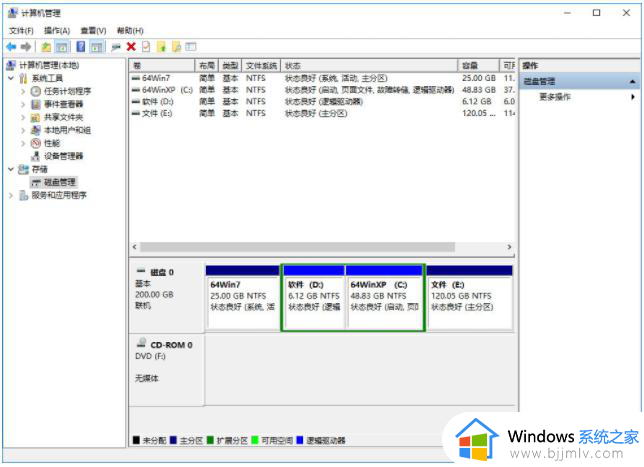Open the 查看(V) menu
The width and height of the screenshot is (644, 467).
93,30
